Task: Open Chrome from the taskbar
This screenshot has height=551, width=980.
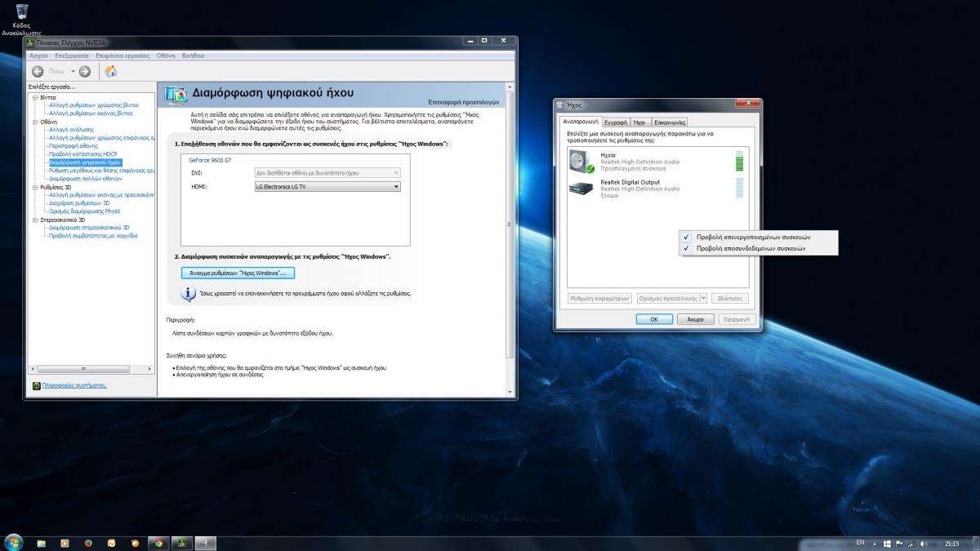Action: coord(158,543)
